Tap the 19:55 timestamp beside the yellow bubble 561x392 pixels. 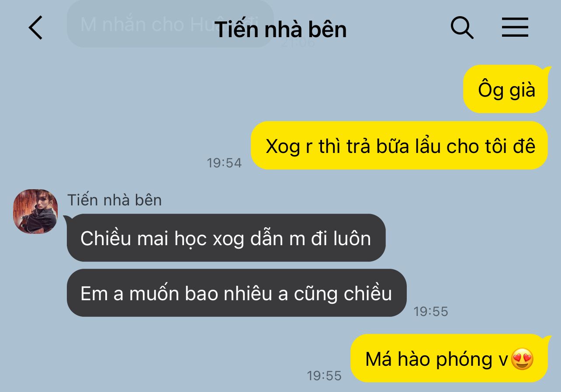(324, 375)
